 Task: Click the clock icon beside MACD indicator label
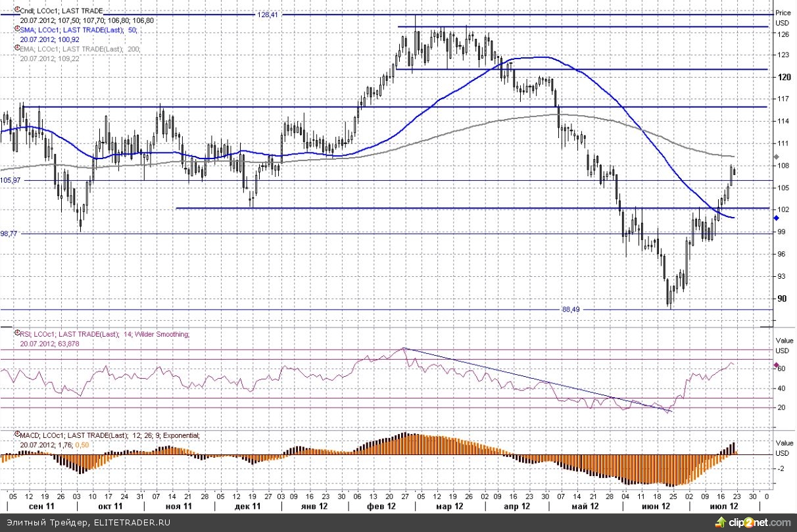click(16, 435)
